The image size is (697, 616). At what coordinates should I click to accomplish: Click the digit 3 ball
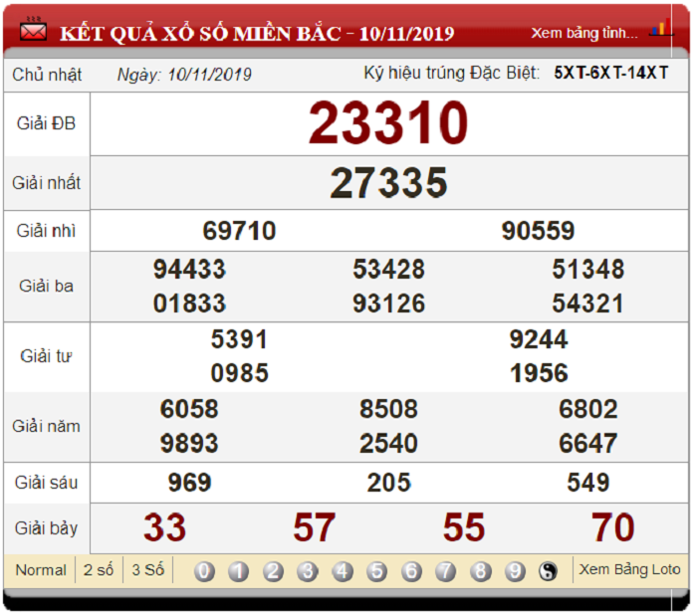click(x=308, y=571)
